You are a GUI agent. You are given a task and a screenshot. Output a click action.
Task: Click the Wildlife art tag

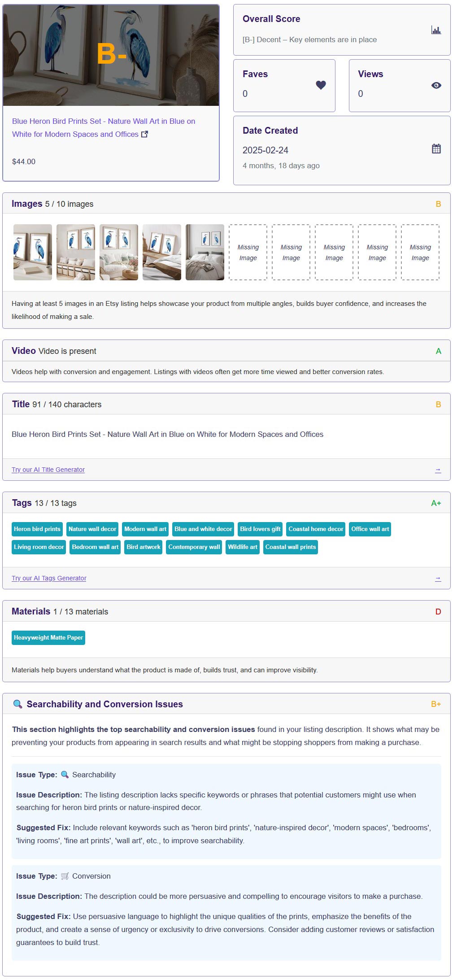pos(243,547)
